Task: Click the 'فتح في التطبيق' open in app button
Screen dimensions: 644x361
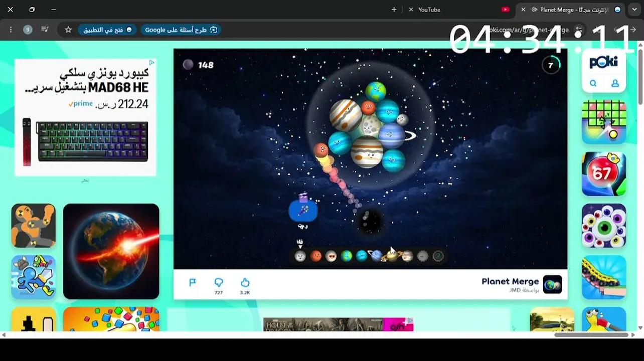Action: pos(107,30)
